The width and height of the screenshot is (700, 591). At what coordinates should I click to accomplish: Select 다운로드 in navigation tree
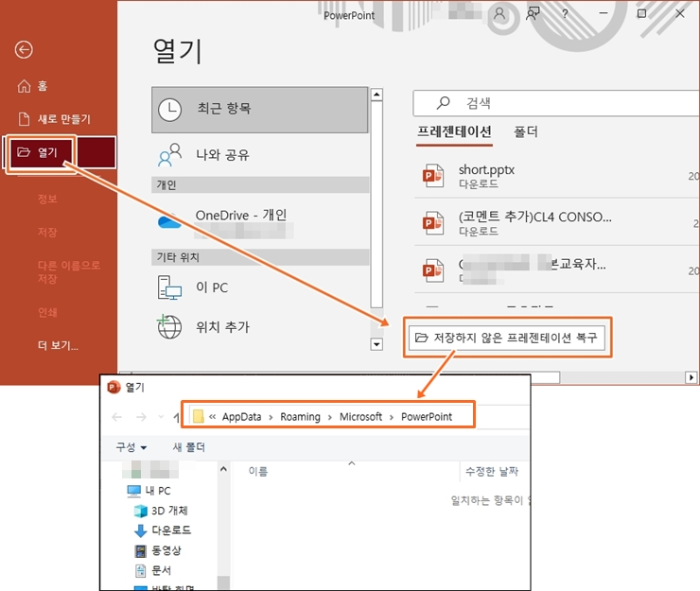coord(163,530)
